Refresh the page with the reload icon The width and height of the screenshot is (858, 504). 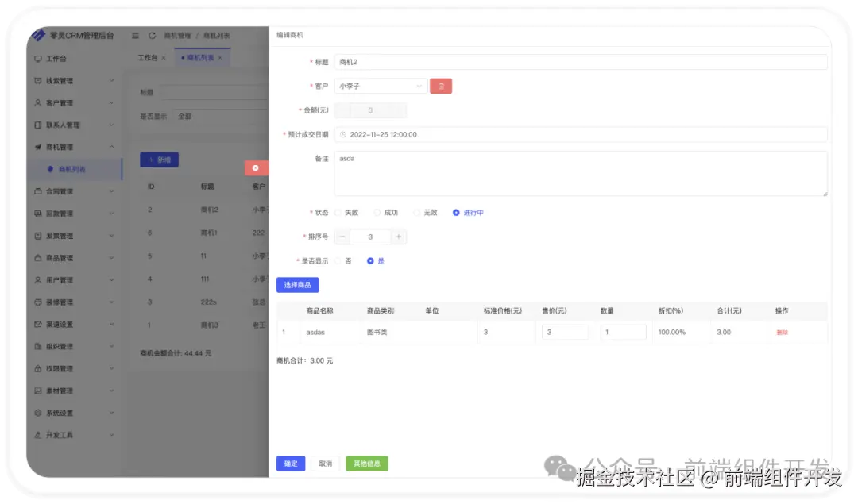153,35
